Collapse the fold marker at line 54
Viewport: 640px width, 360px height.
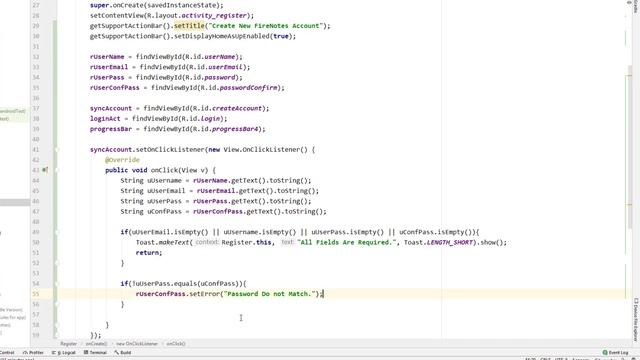pyautogui.click(x=56, y=284)
